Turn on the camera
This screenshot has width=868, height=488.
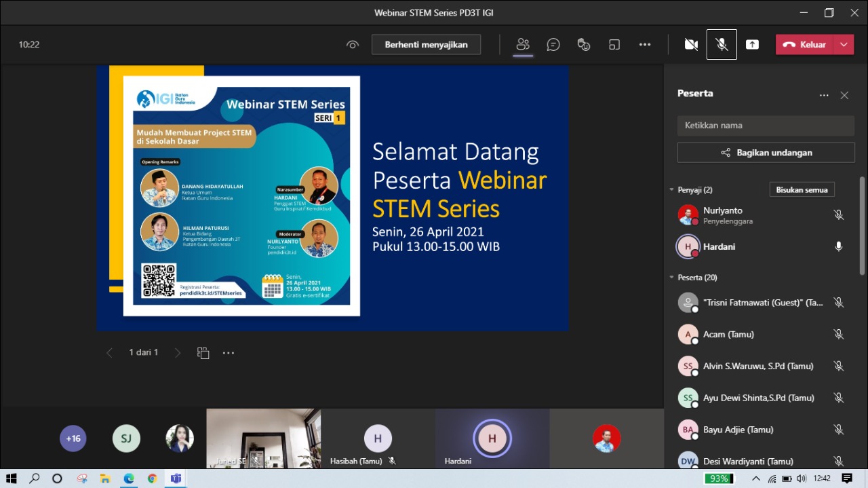coord(691,45)
